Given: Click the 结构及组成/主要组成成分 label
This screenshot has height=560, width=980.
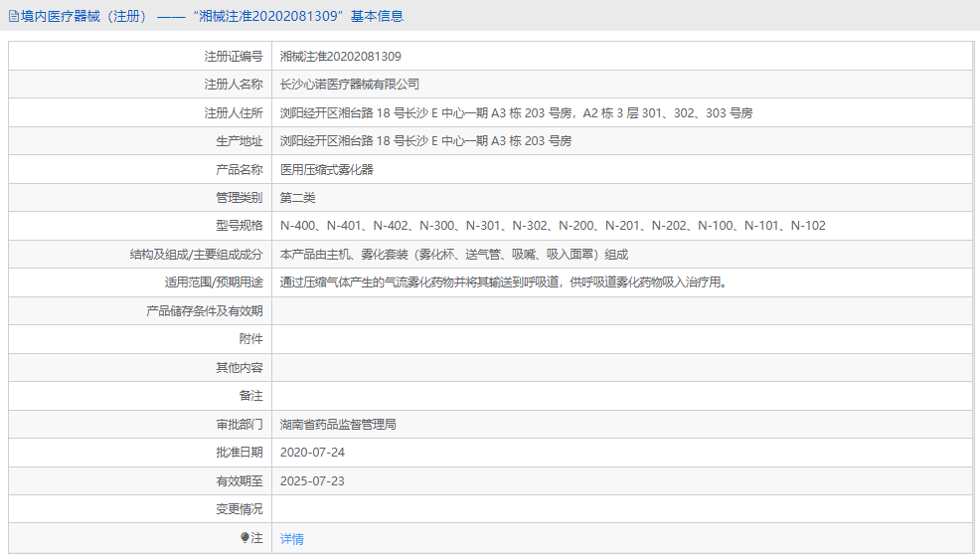Looking at the screenshot, I should 196,255.
